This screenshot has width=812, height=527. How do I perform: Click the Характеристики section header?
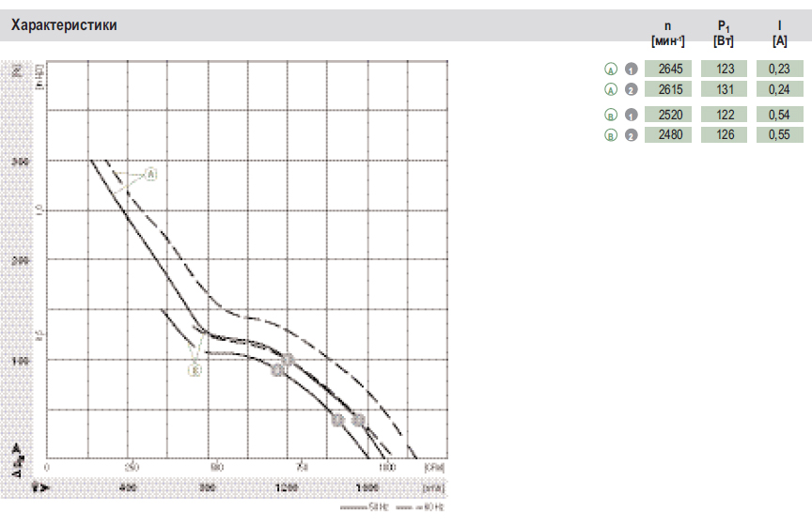click(x=64, y=25)
